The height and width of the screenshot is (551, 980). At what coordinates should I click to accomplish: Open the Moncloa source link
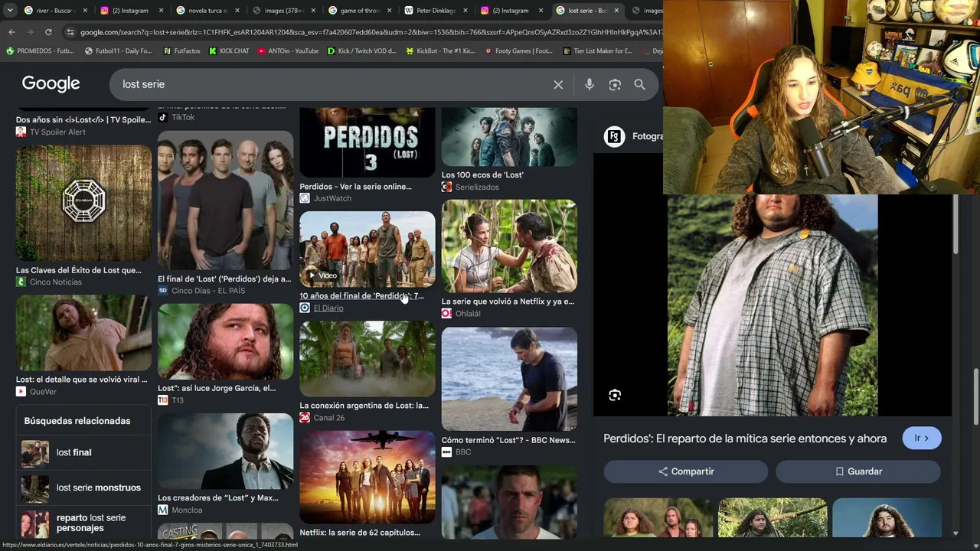pos(180,510)
